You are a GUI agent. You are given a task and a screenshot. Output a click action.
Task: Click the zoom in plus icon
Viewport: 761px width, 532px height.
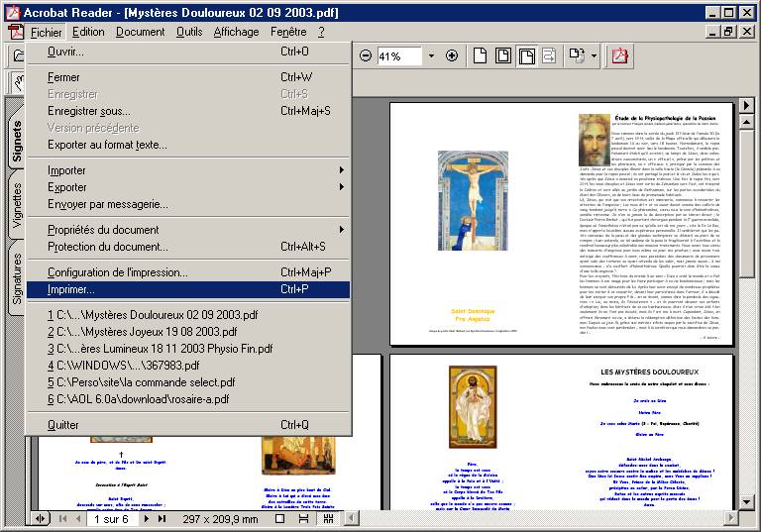(x=452, y=55)
